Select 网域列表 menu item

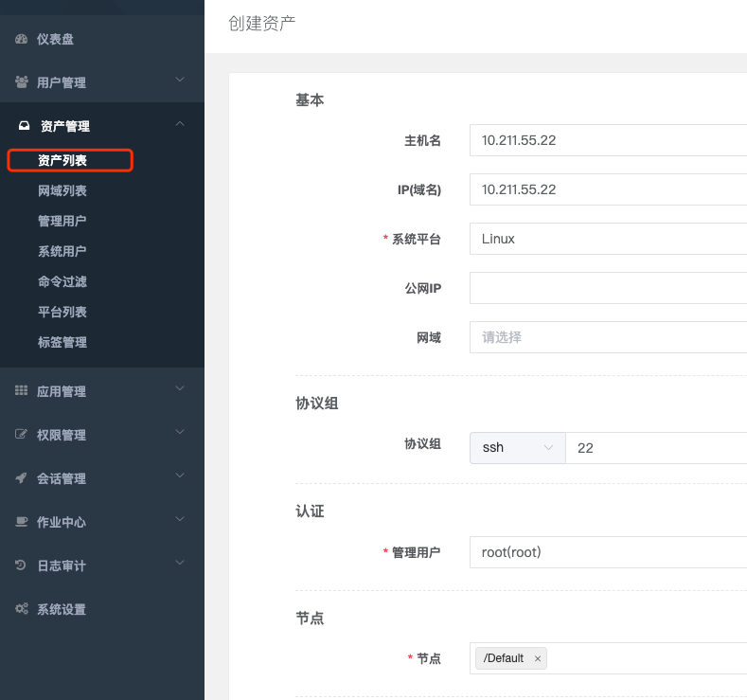pyautogui.click(x=62, y=191)
